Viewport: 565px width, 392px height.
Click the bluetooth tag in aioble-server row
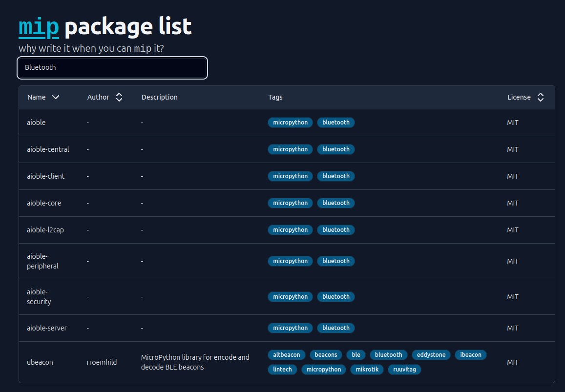(336, 328)
